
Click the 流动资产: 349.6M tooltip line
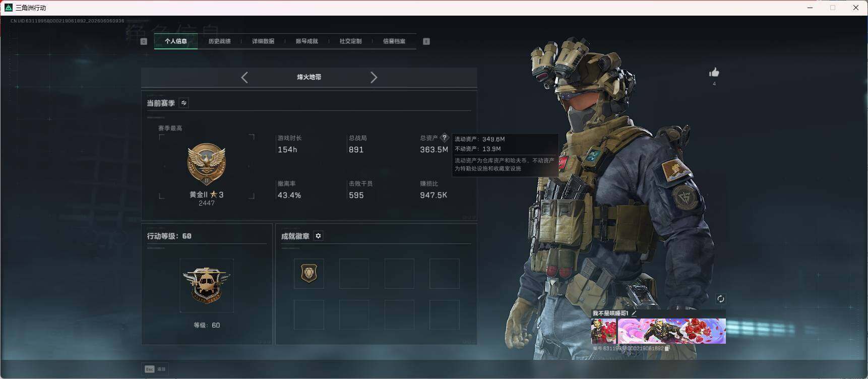coord(479,139)
